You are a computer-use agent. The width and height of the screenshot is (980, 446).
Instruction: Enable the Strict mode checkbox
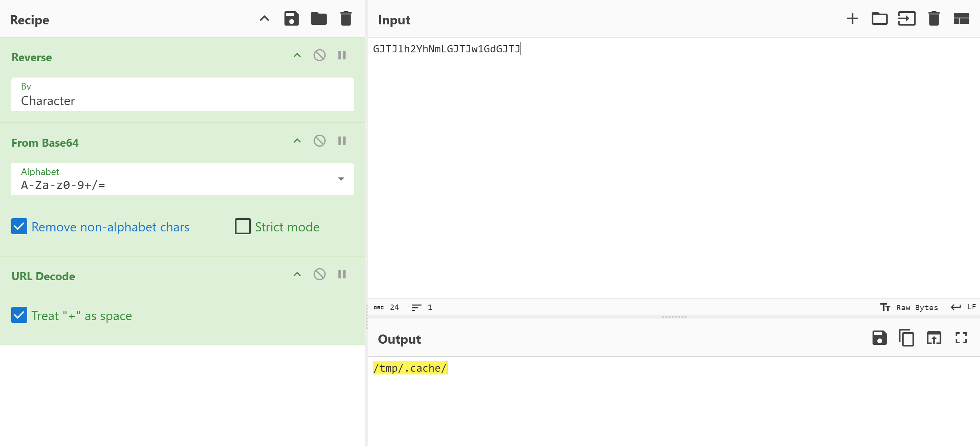(243, 227)
